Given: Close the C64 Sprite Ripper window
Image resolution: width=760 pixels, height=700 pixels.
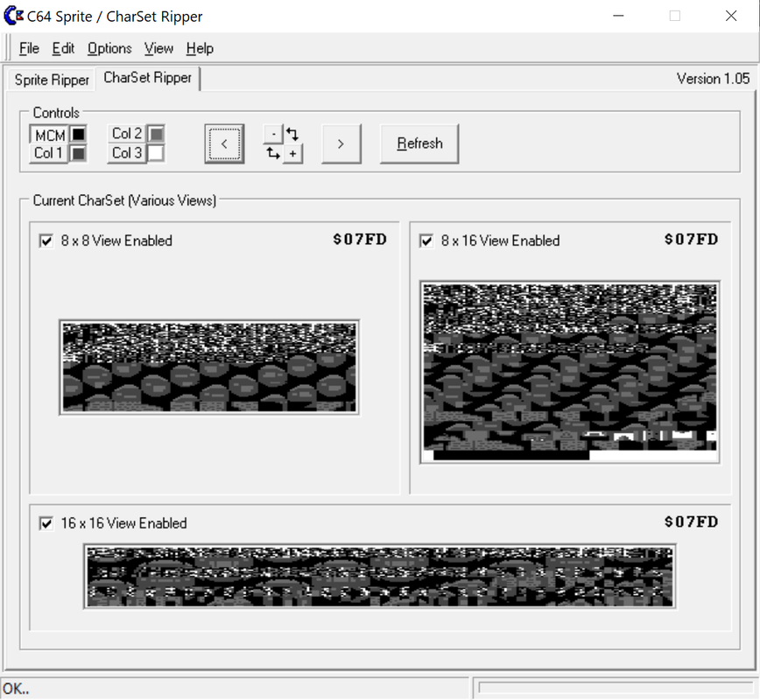Looking at the screenshot, I should click(x=731, y=16).
